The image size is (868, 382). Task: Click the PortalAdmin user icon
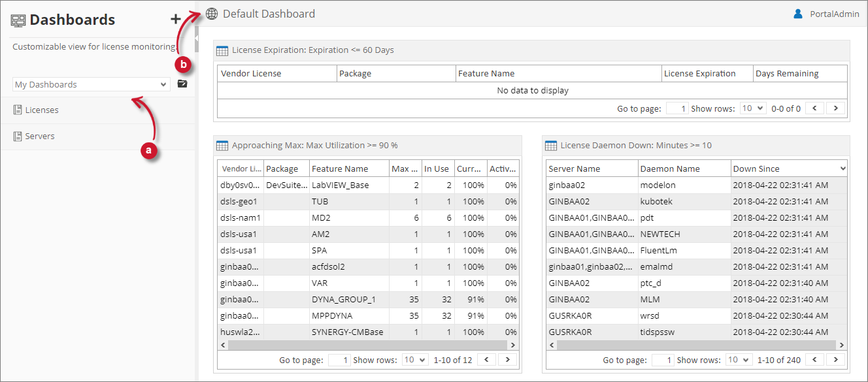[798, 14]
